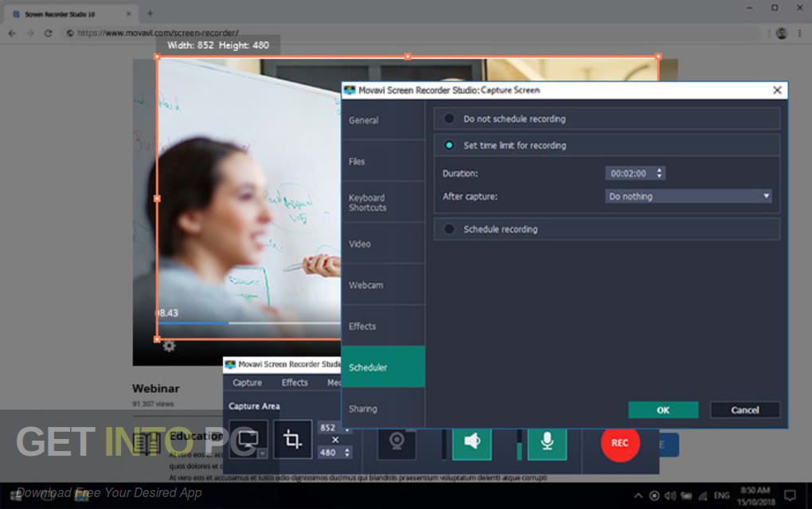Select full screen capture monitor icon
Screen dimensions: 812x509
(248, 440)
